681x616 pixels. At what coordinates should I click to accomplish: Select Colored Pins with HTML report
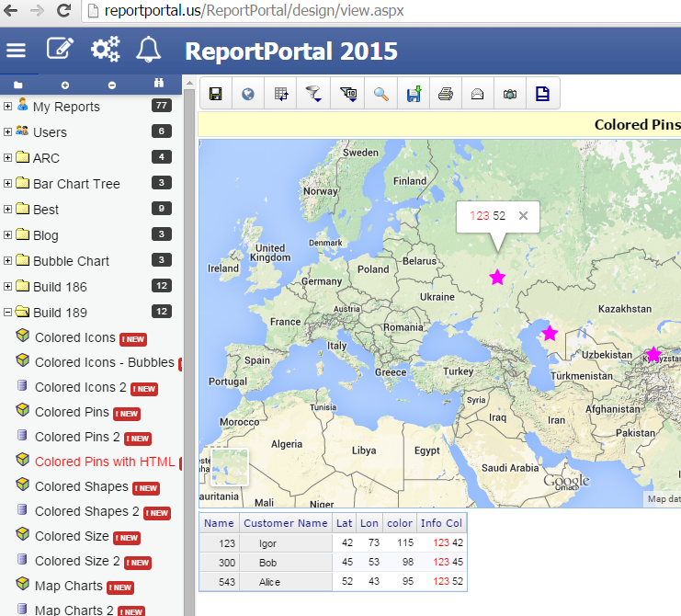click(x=105, y=462)
